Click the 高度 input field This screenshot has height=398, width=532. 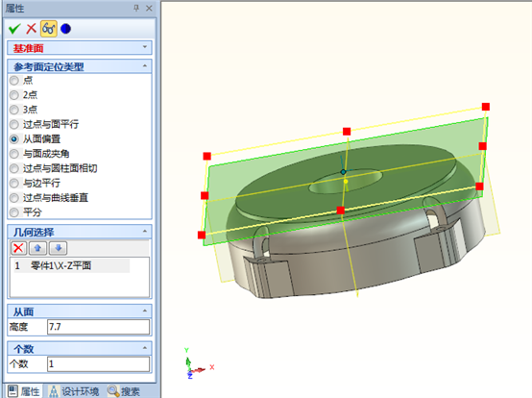coord(98,327)
